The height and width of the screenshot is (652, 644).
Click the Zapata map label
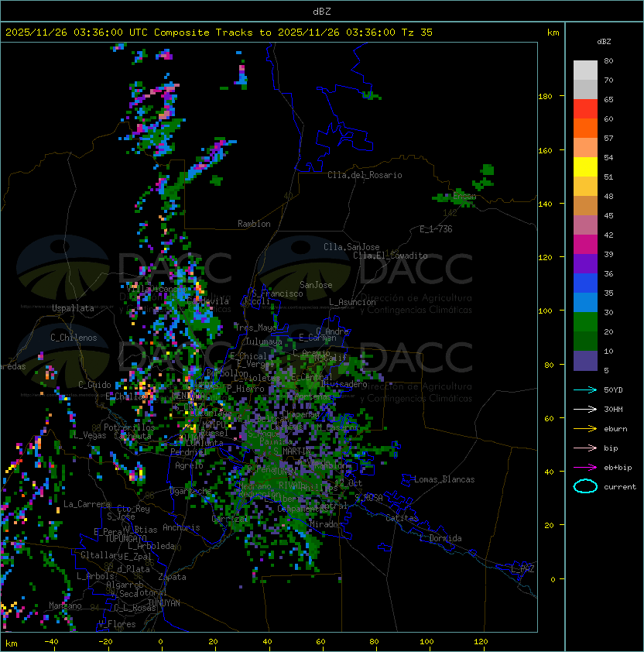tap(172, 577)
